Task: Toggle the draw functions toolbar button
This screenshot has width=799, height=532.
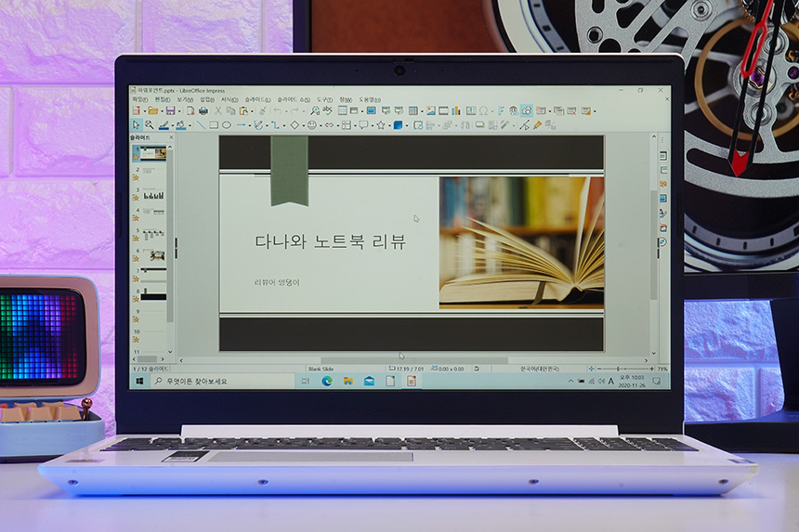Action: pyautogui.click(x=527, y=110)
